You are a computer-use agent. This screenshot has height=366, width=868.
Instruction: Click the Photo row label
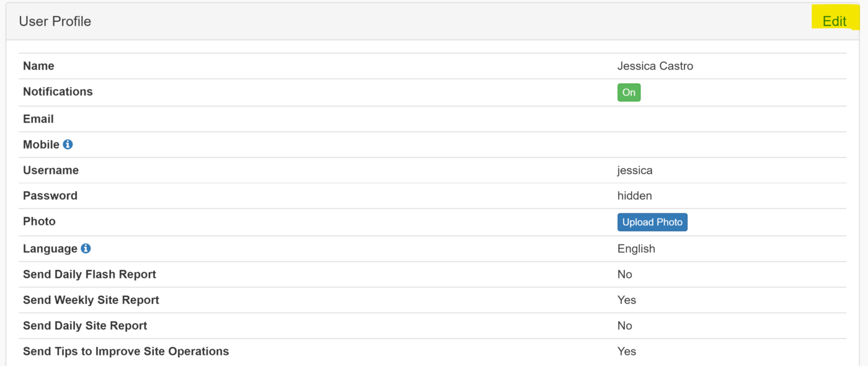(x=39, y=221)
